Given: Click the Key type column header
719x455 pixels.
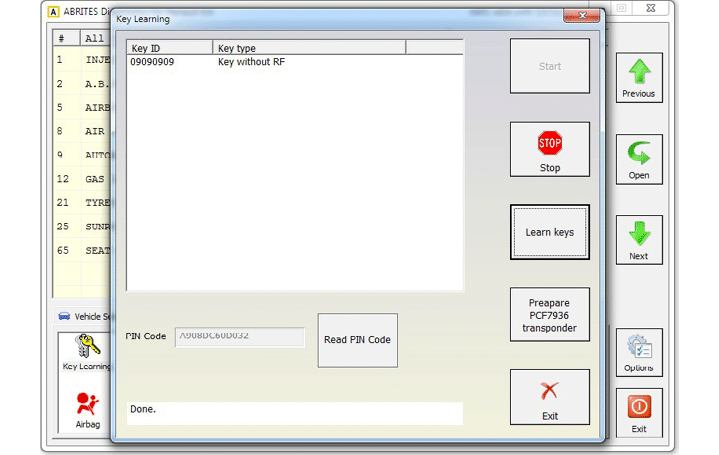Looking at the screenshot, I should (x=308, y=47).
